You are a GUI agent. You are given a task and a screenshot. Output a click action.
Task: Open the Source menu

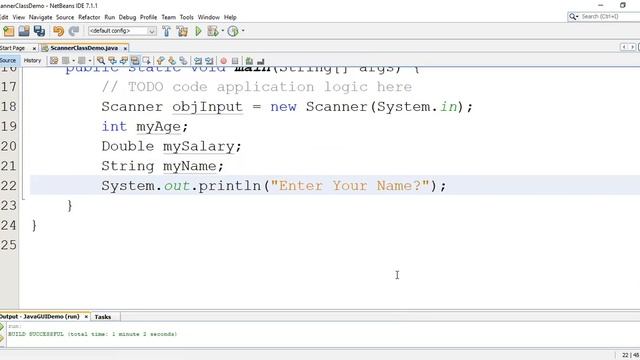point(65,17)
